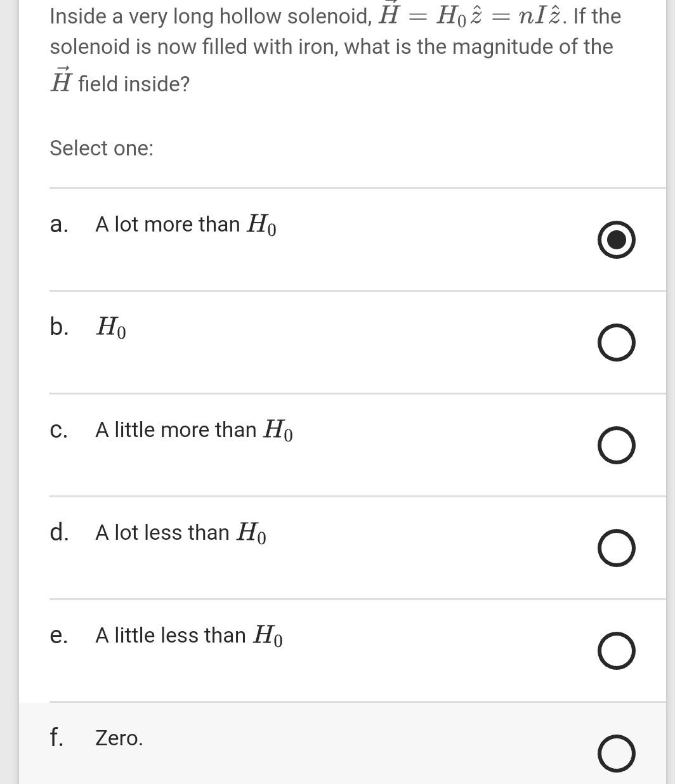This screenshot has width=675, height=784.
Task: Click the 'd.' option letter
Action: [x=59, y=532]
